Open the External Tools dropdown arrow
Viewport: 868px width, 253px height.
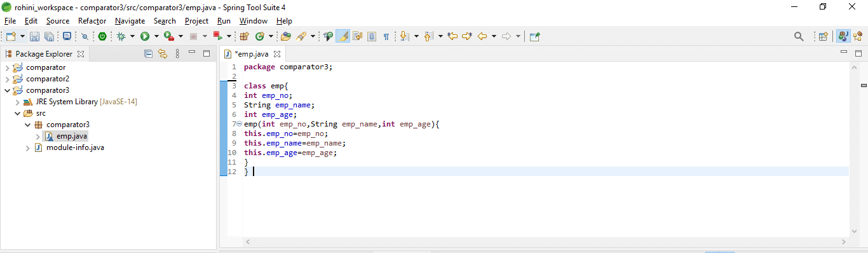pos(180,37)
